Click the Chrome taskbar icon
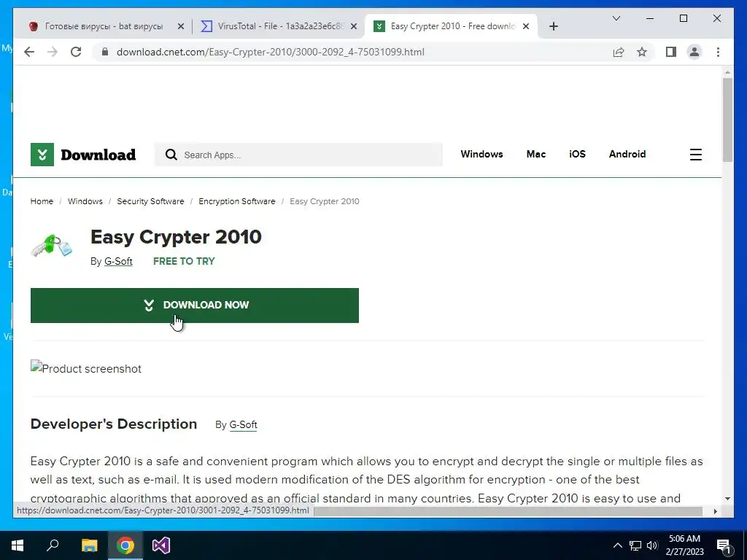Image resolution: width=747 pixels, height=560 pixels. click(x=125, y=545)
